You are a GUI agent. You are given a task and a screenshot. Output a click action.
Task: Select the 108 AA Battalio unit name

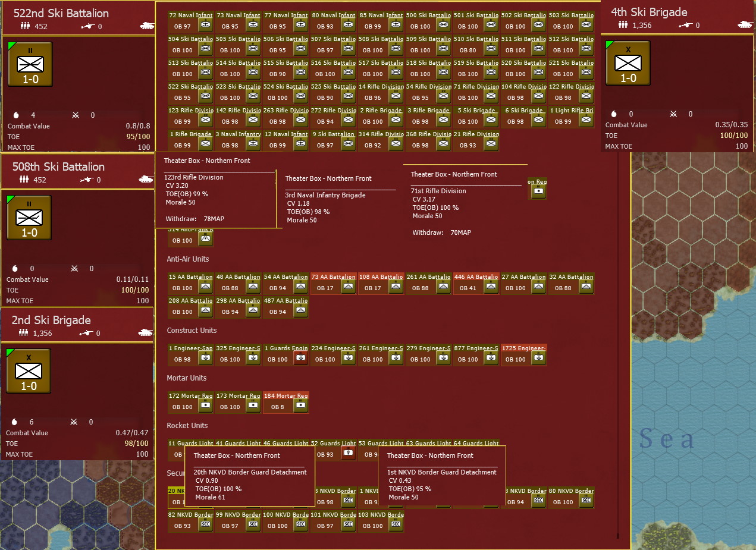click(381, 277)
